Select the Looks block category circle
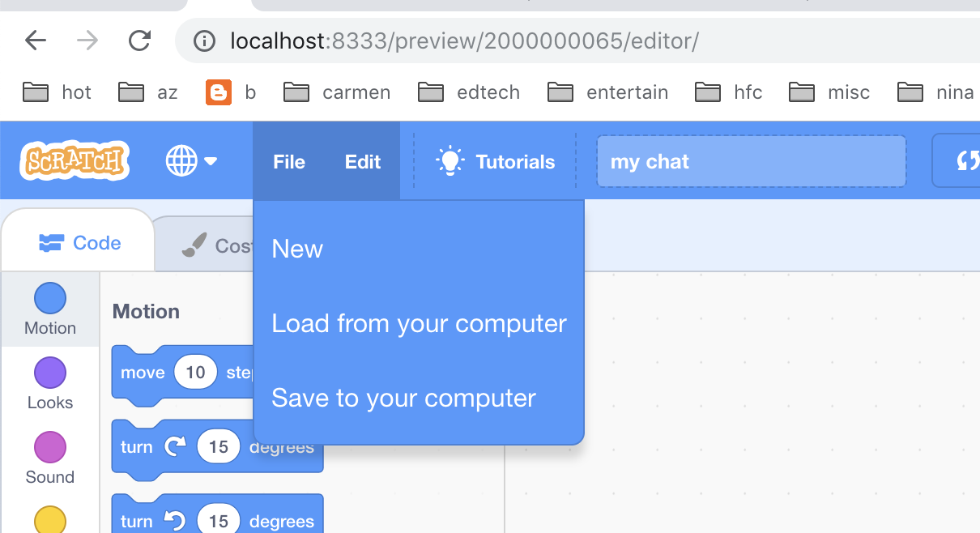 (x=50, y=373)
